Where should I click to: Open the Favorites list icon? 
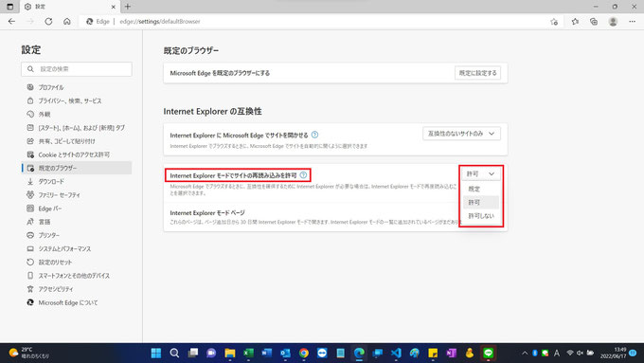[x=575, y=22]
